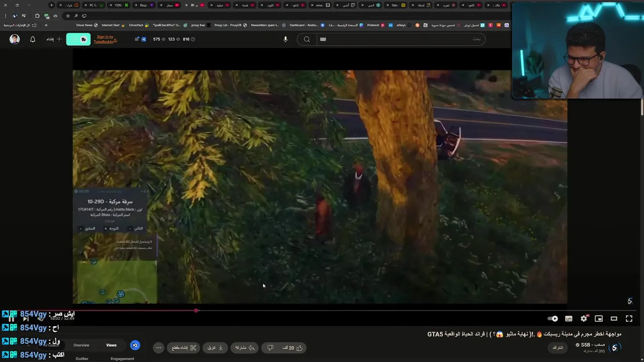This screenshot has height=362, width=644.
Task: Switch to the YZNS browser tab
Action: 118,5
